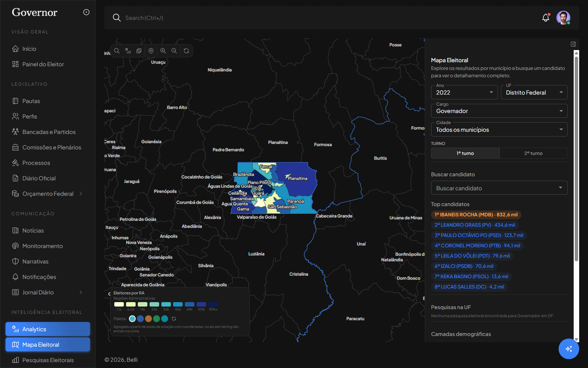Screen dimensions: 588x368
Task: Open the Cidade Todos os municípios dropdown
Action: coord(499,130)
